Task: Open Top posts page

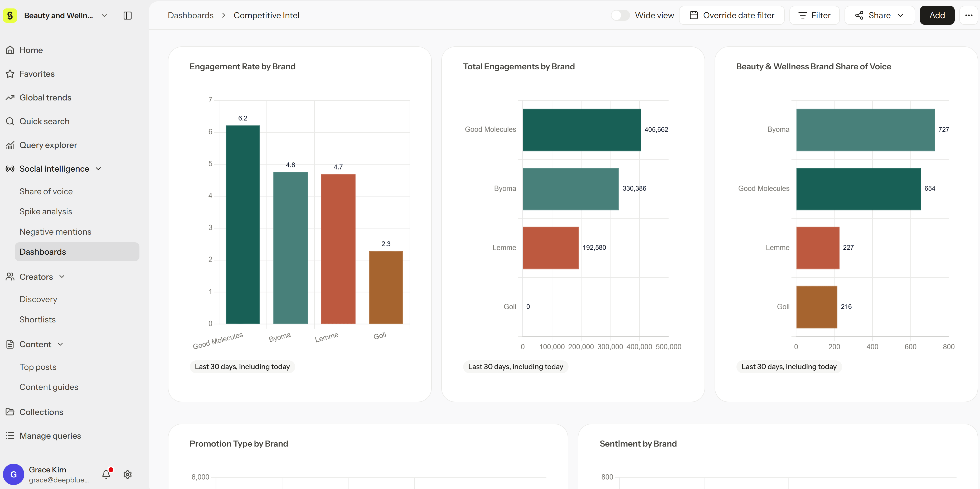Action: tap(38, 367)
